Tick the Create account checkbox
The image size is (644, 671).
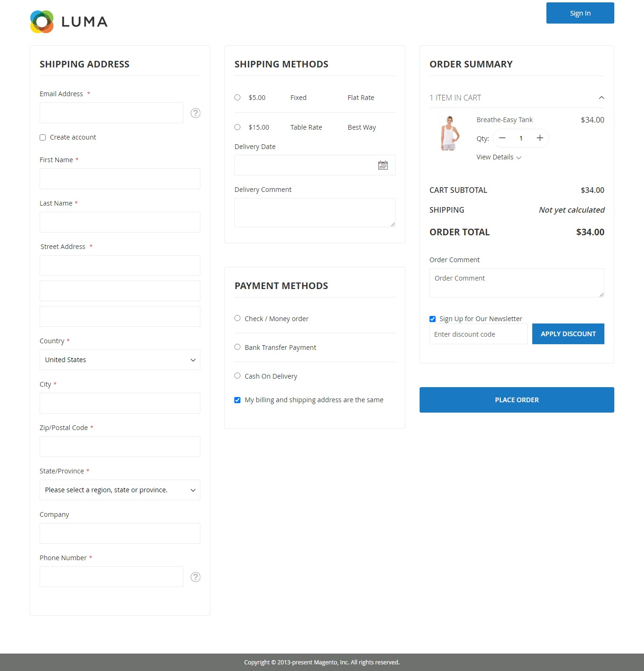click(43, 137)
